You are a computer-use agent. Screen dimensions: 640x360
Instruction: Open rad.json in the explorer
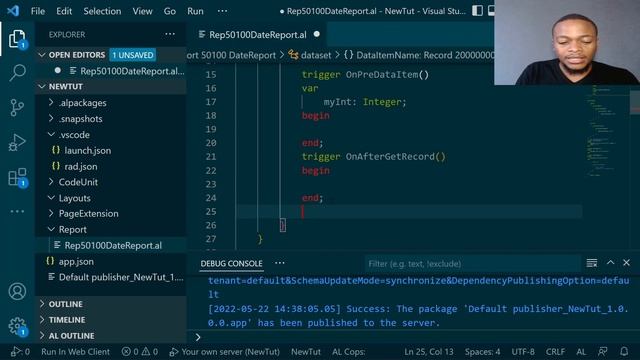tap(111, 166)
